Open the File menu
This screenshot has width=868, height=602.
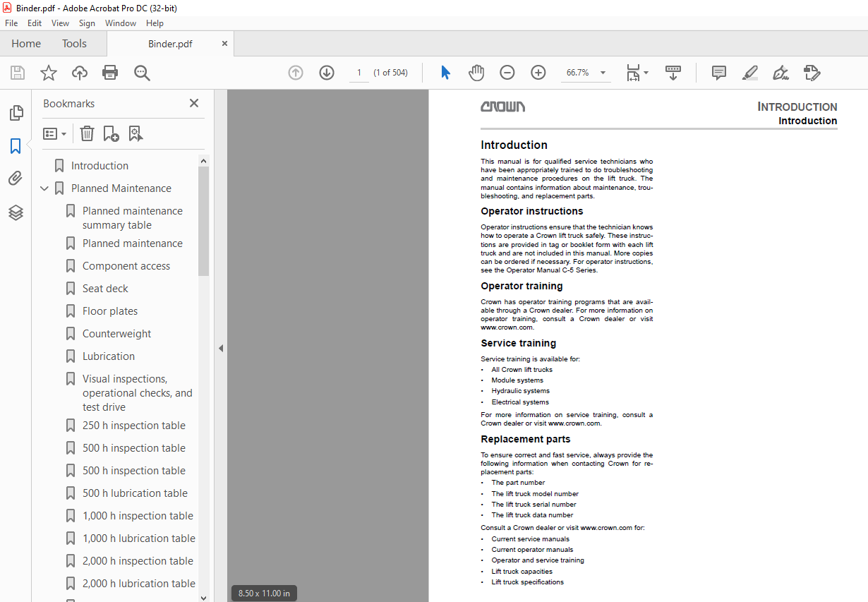(x=11, y=23)
